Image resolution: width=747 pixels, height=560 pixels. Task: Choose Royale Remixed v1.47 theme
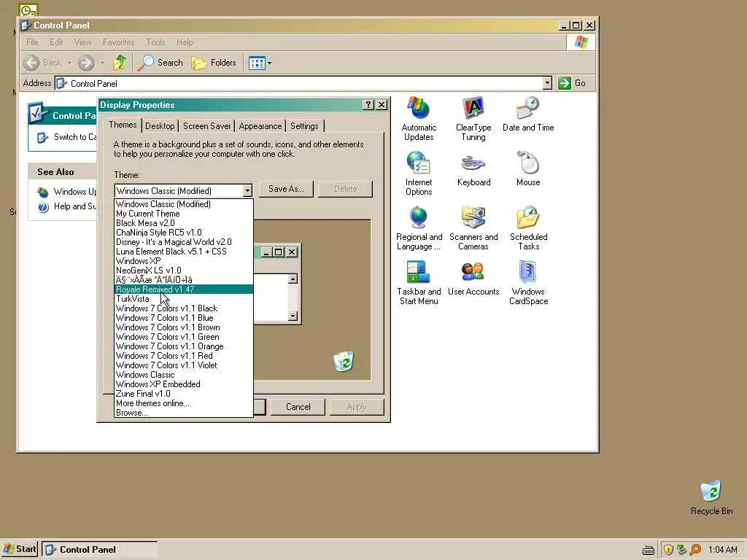[183, 289]
